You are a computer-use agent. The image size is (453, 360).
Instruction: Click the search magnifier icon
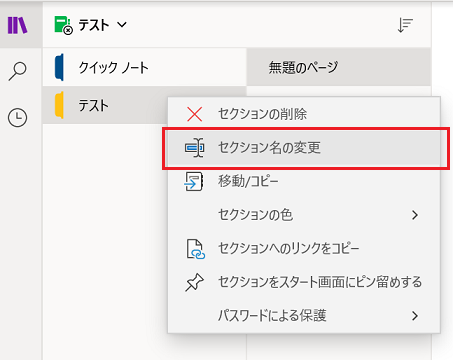pos(17,71)
